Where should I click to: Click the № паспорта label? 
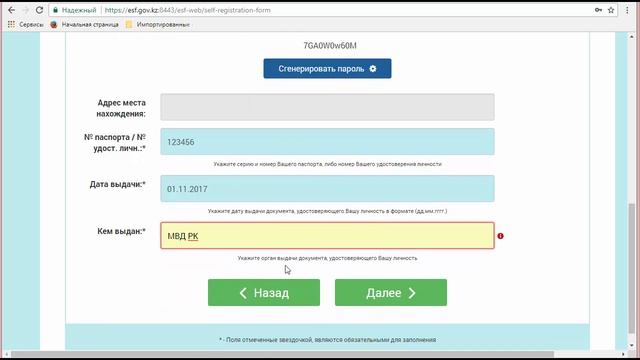[115, 142]
